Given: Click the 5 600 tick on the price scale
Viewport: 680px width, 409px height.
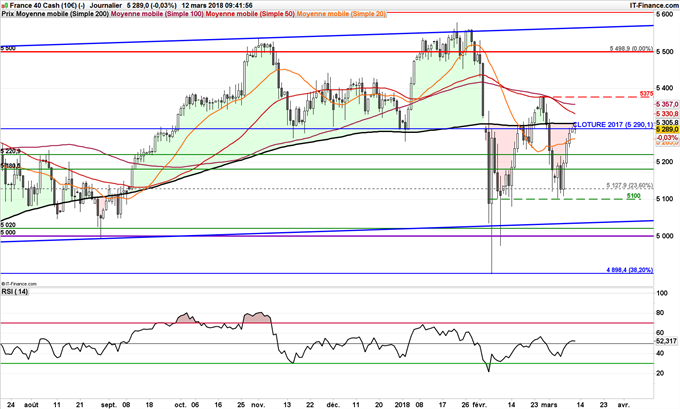Looking at the screenshot, I should tap(665, 15).
